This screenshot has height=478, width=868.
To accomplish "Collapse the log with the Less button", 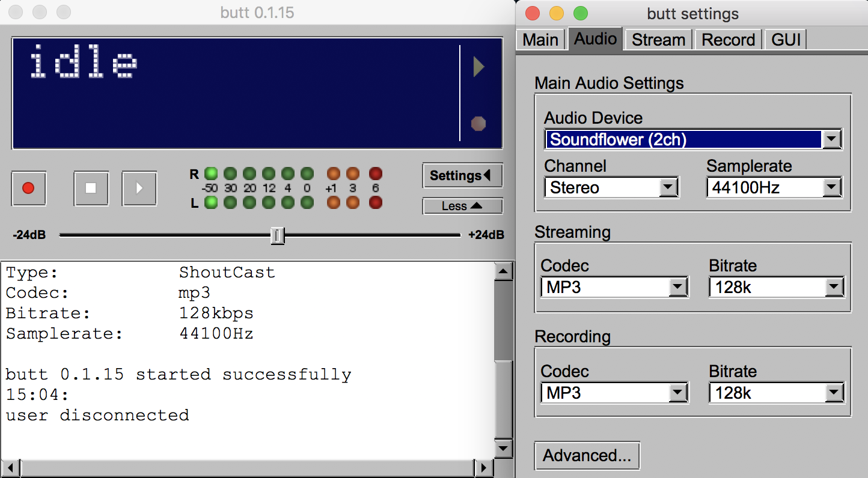I will (462, 206).
